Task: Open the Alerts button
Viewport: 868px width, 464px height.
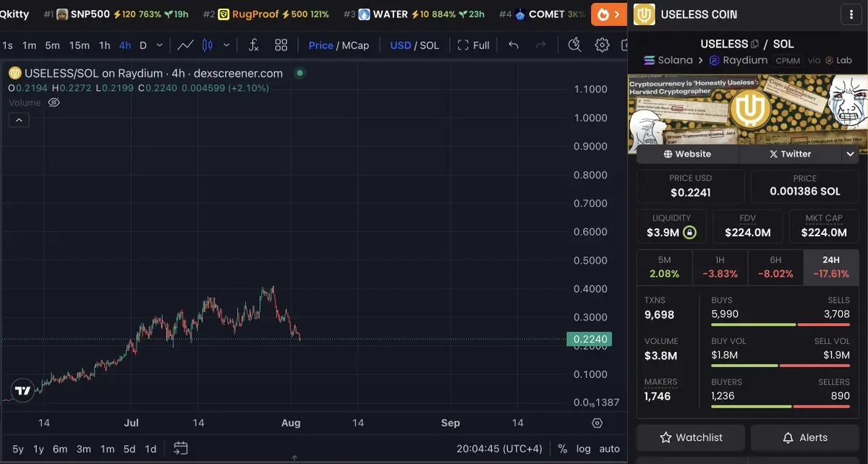Action: click(x=805, y=437)
